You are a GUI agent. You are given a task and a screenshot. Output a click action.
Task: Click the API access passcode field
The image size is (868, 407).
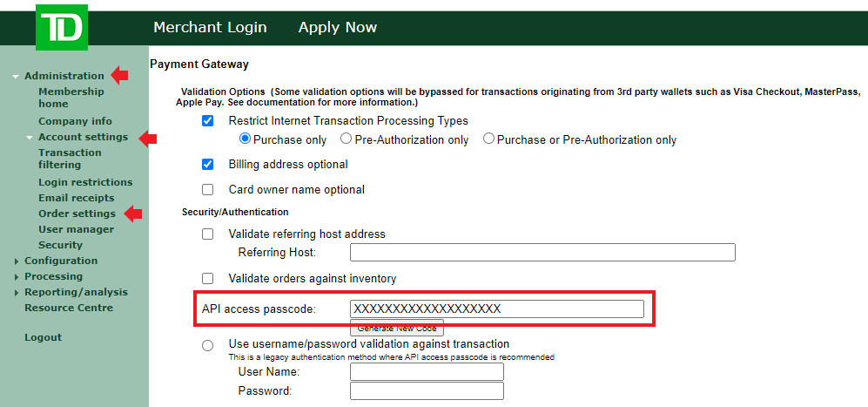[496, 309]
